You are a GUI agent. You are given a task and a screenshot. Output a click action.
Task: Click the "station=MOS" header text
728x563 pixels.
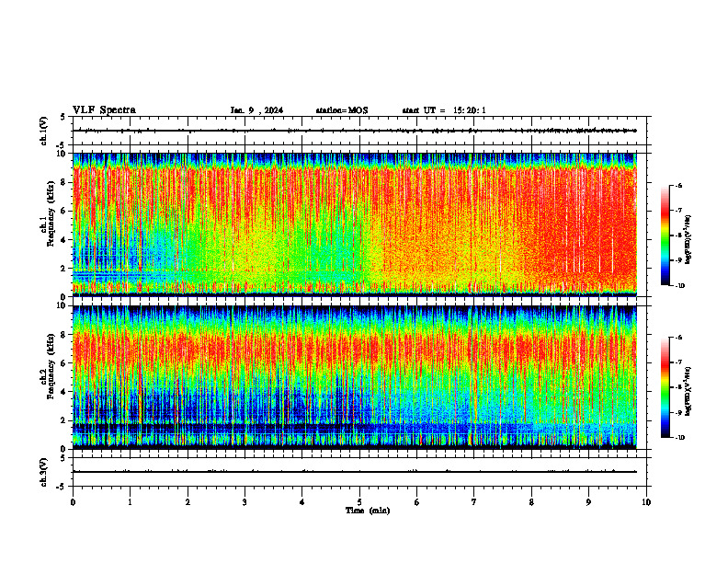(342, 110)
